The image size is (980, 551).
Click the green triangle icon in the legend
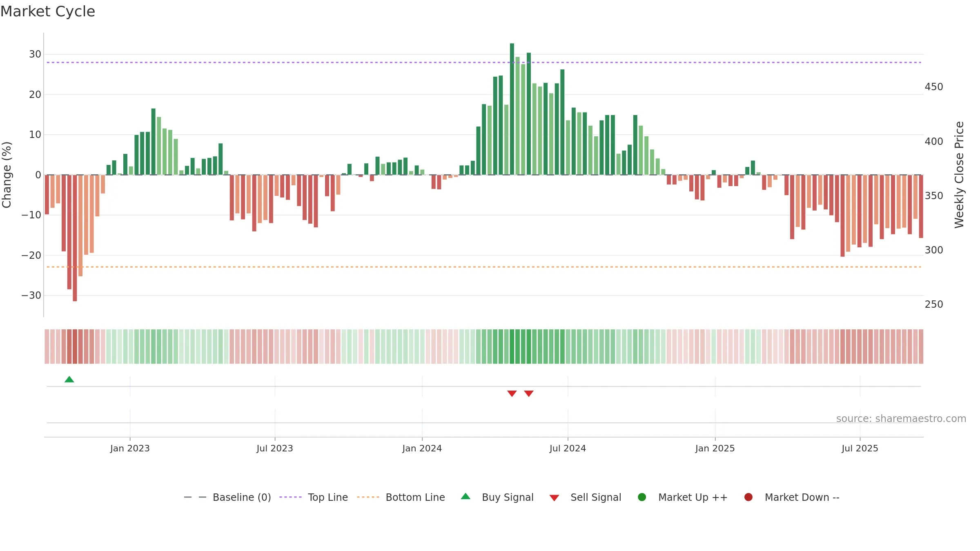click(465, 496)
